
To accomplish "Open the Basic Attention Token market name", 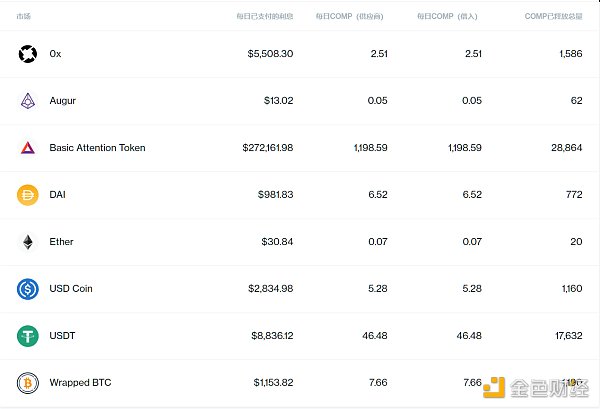I will click(97, 148).
